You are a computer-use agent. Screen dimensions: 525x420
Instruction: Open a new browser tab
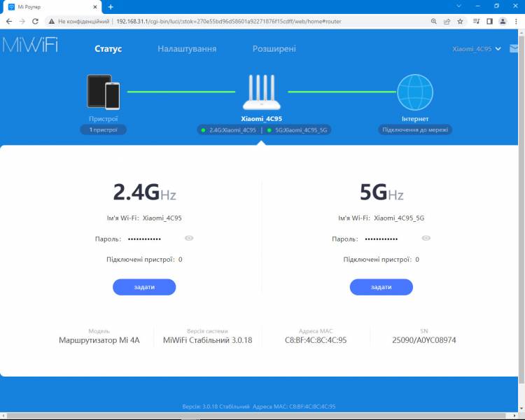click(111, 7)
